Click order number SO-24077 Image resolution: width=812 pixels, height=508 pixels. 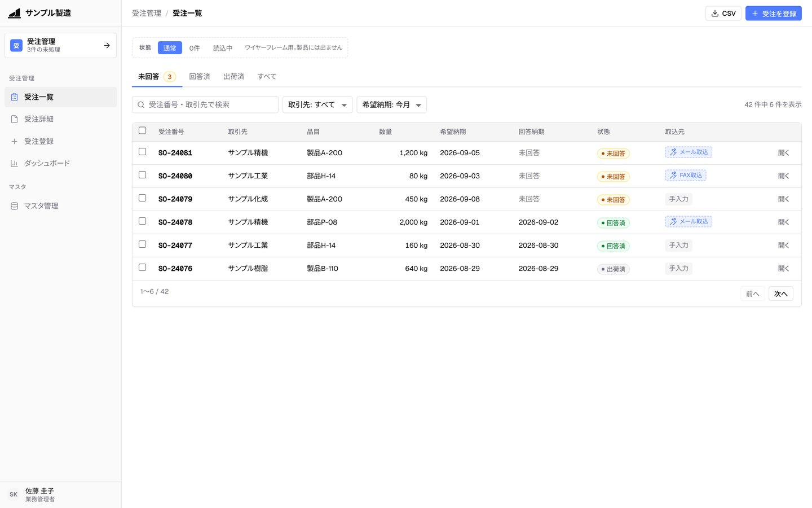(175, 246)
